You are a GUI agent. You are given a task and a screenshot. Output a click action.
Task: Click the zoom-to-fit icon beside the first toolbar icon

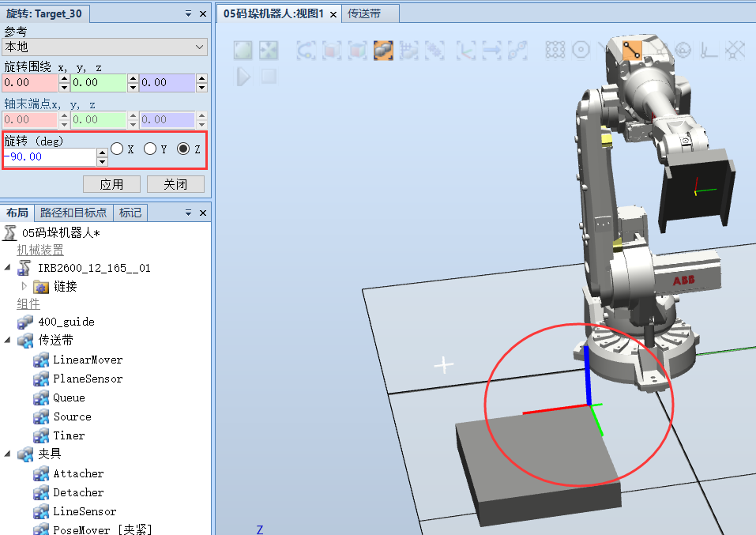click(269, 50)
